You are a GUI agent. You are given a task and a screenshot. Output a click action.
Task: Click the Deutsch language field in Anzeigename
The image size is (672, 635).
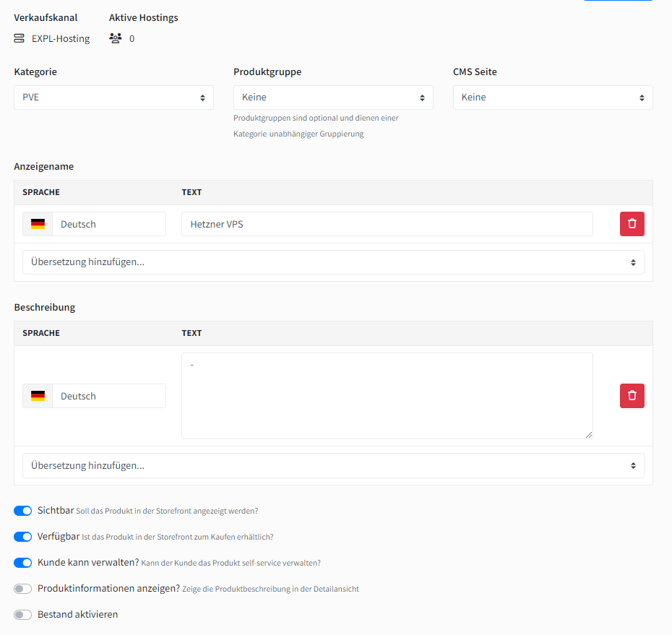108,224
